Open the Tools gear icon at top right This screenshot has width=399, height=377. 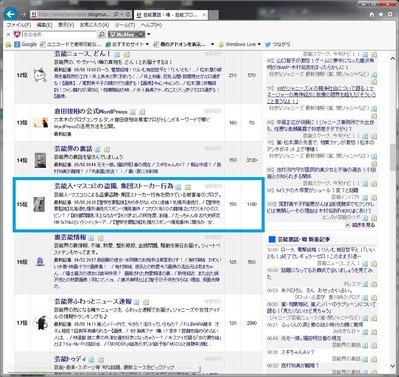390,14
